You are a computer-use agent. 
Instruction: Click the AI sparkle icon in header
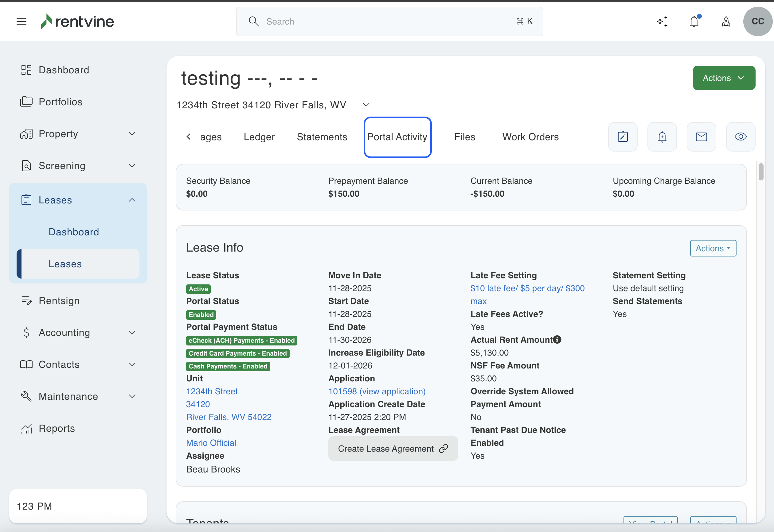662,22
